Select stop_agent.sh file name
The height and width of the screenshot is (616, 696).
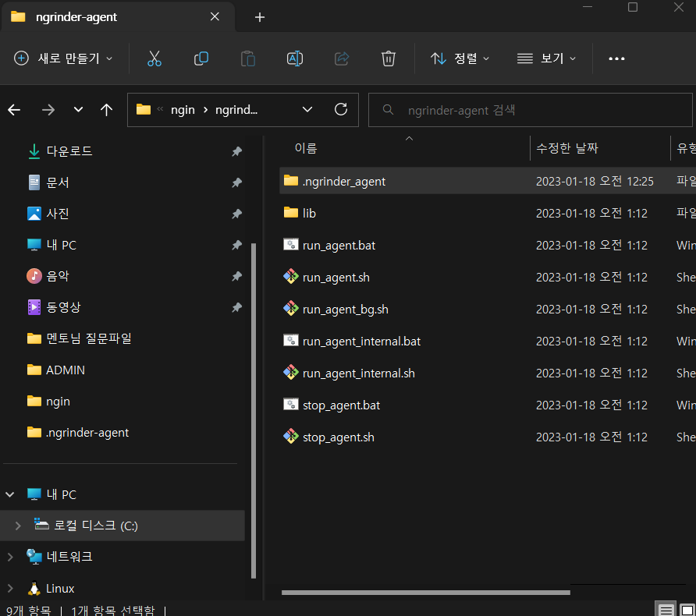point(338,437)
